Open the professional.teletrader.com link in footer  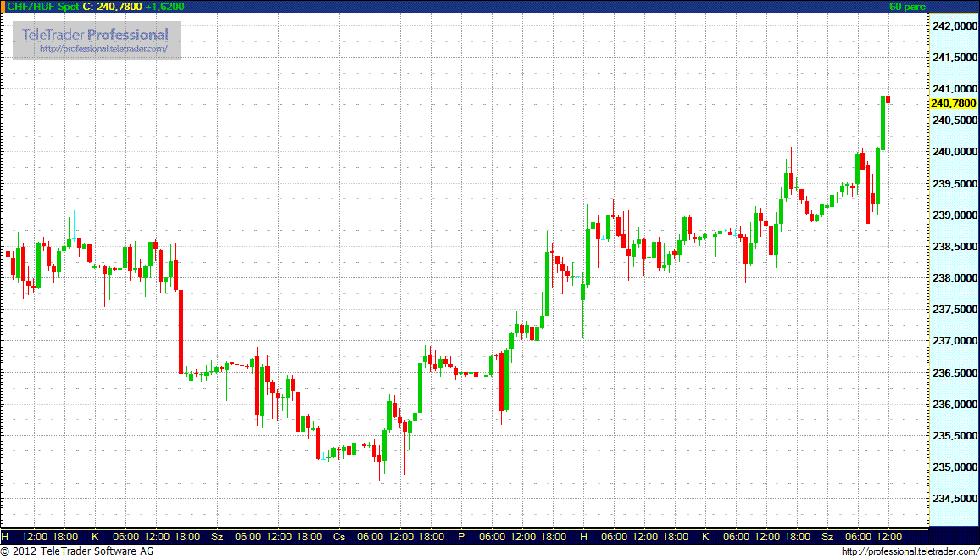pos(910,551)
